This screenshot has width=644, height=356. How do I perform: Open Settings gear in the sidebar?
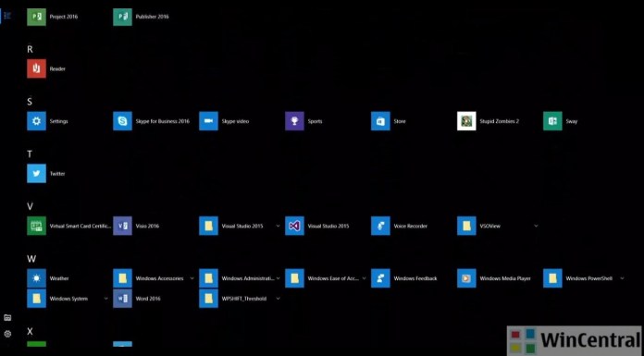tap(7, 334)
